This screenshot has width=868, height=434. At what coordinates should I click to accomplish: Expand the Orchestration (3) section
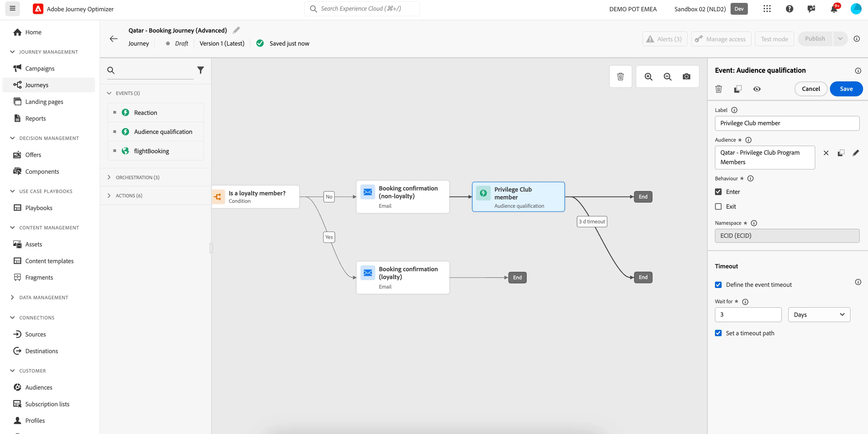point(109,177)
